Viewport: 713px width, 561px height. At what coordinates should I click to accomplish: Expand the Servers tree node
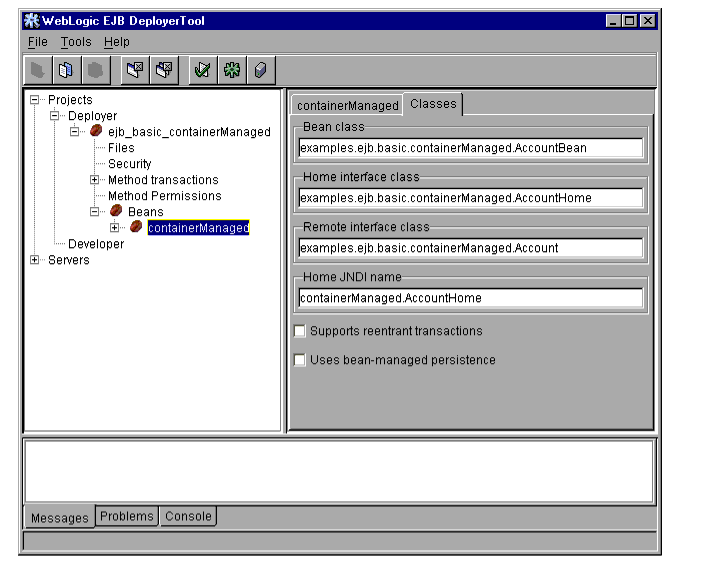click(x=35, y=260)
